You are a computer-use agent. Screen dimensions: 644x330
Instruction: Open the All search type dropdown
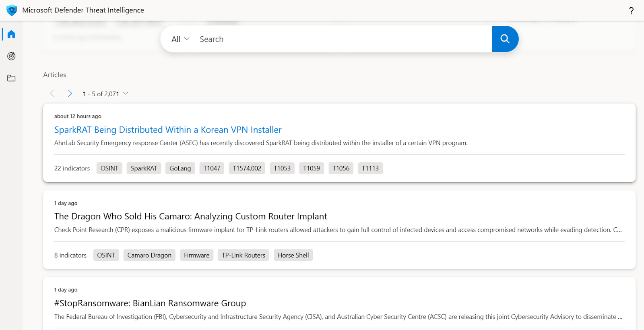coord(180,39)
